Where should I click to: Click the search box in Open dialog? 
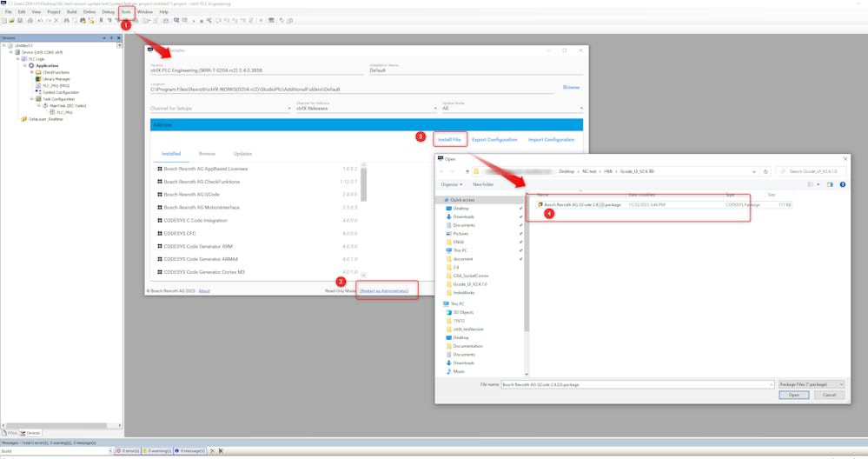tap(812, 171)
